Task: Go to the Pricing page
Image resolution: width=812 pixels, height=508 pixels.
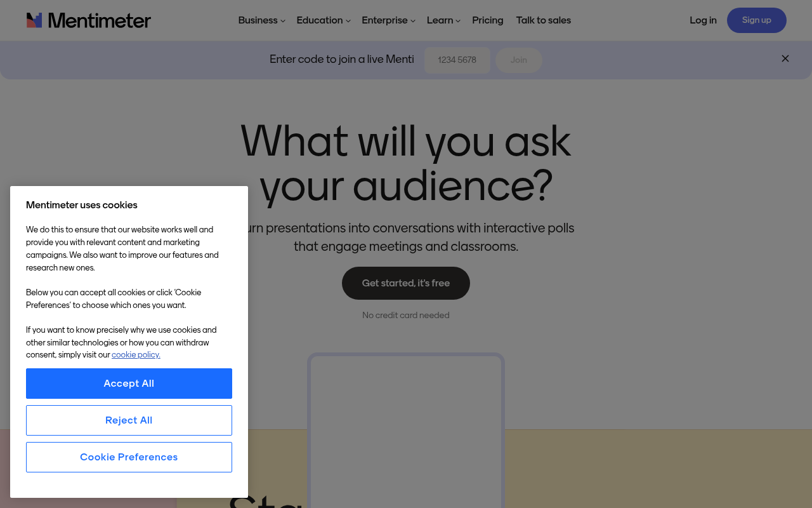Action: click(x=488, y=20)
